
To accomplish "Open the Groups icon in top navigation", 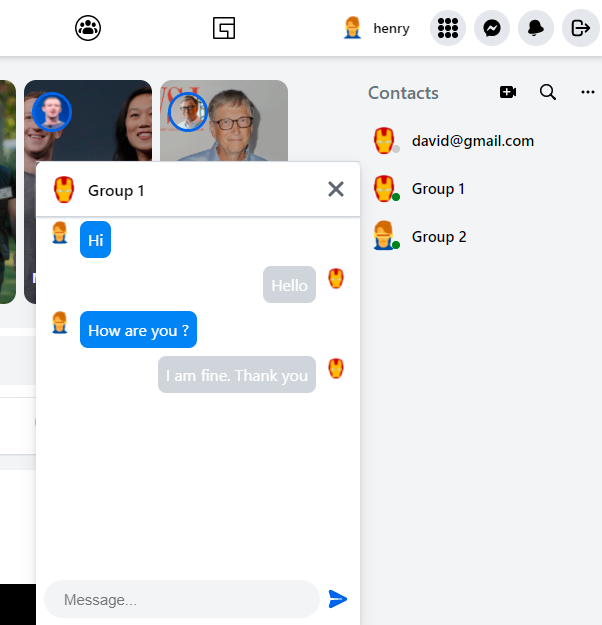I will point(88,28).
